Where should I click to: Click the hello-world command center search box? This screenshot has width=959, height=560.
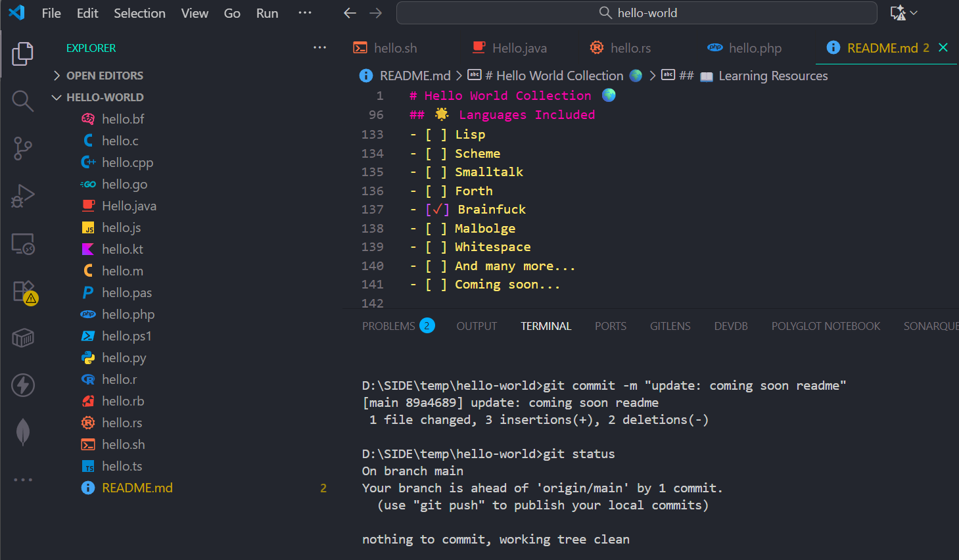point(636,13)
